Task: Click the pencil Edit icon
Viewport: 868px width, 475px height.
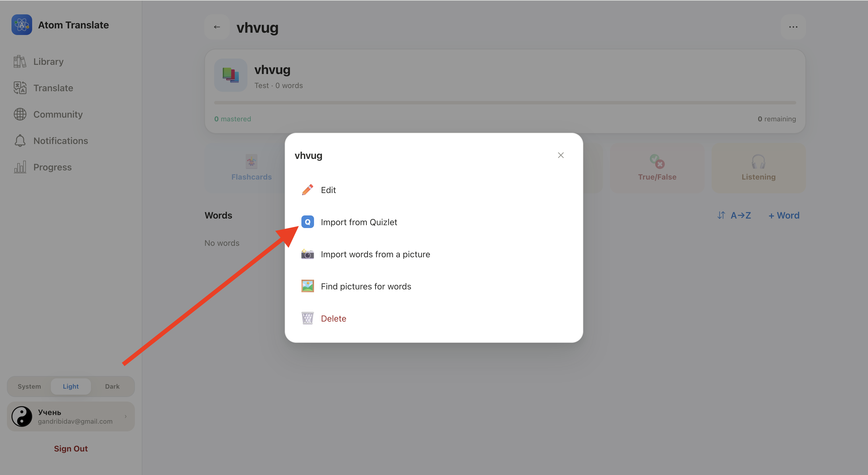Action: pyautogui.click(x=307, y=190)
